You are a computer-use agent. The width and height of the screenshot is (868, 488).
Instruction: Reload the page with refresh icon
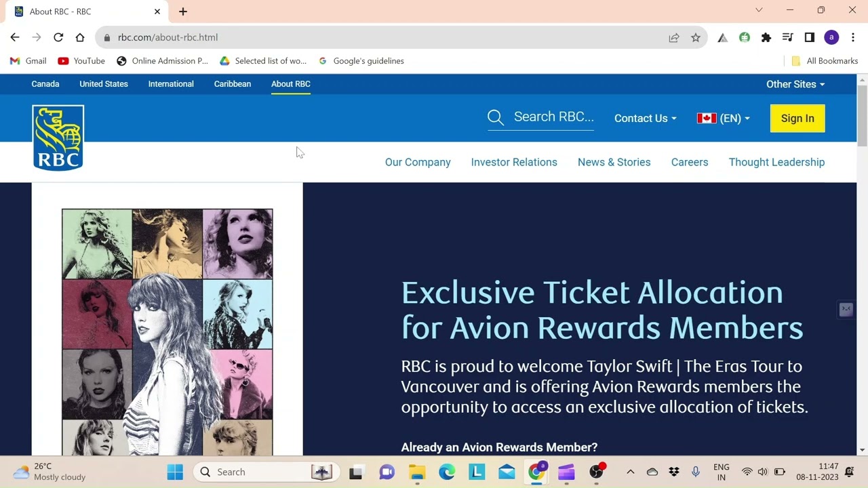coord(58,37)
